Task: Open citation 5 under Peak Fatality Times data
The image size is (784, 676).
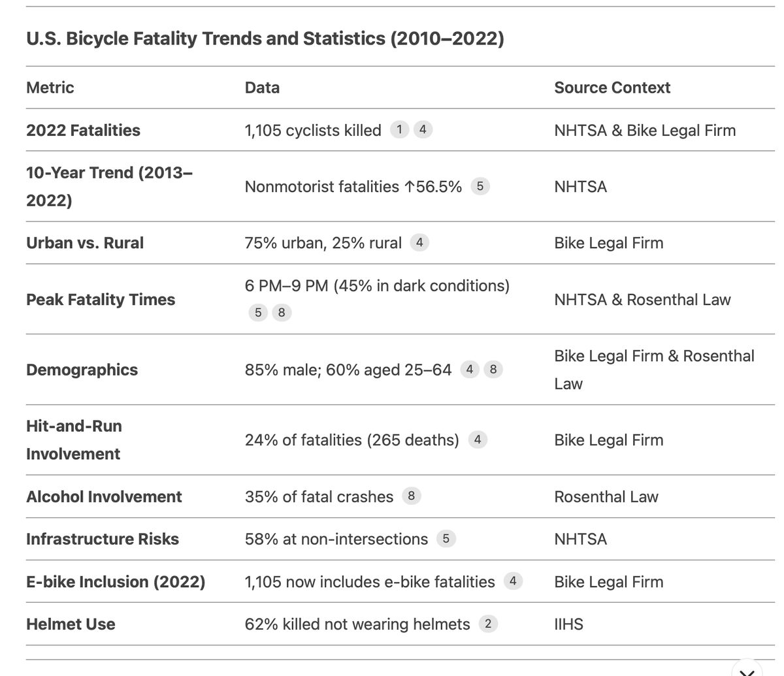Action: 258,313
